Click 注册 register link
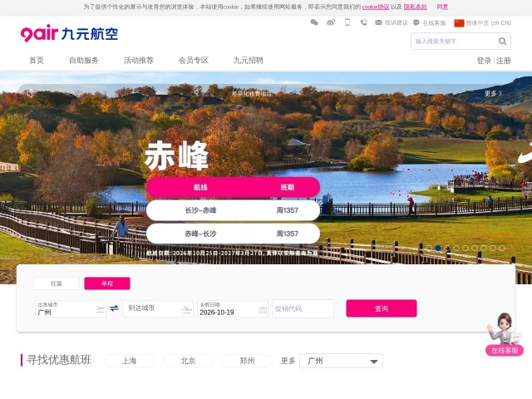532x399 pixels. (x=504, y=61)
